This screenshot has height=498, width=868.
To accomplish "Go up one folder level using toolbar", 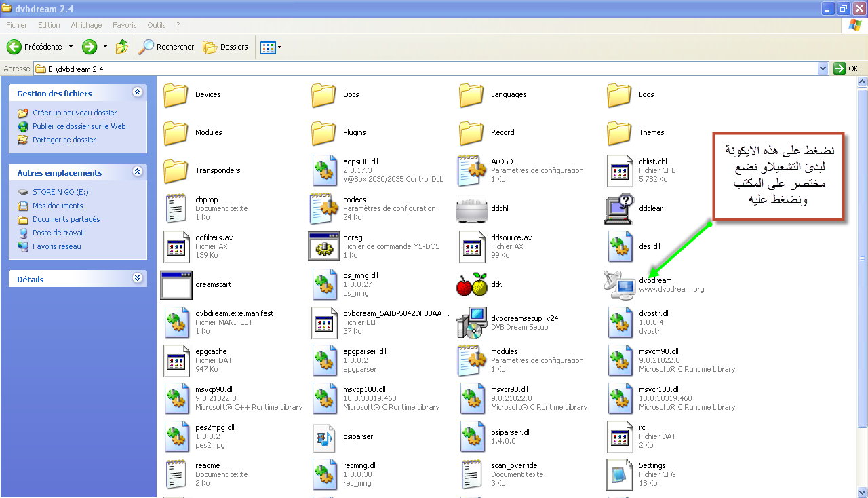I will coord(122,47).
